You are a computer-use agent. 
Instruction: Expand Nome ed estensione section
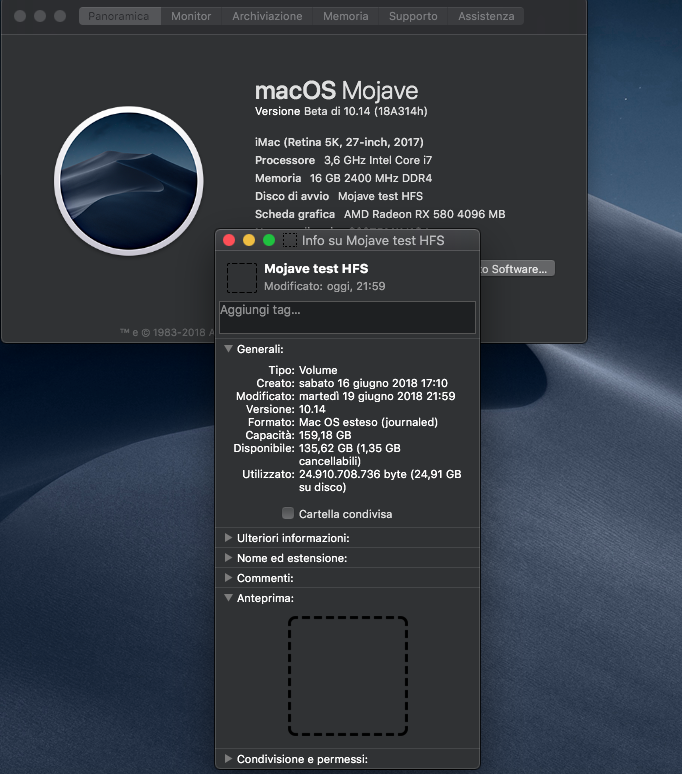[228, 558]
